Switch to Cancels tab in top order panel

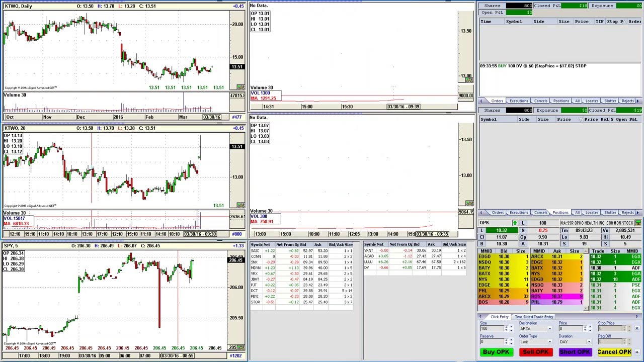tap(541, 101)
